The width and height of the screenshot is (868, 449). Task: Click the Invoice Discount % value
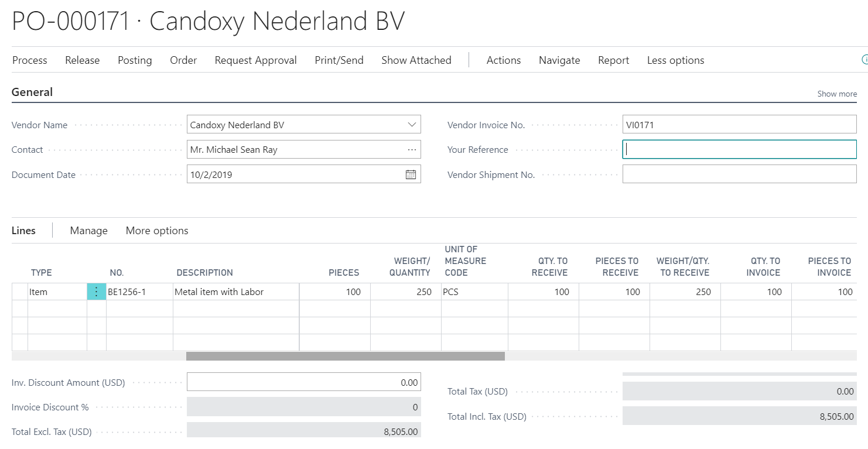[x=304, y=407]
